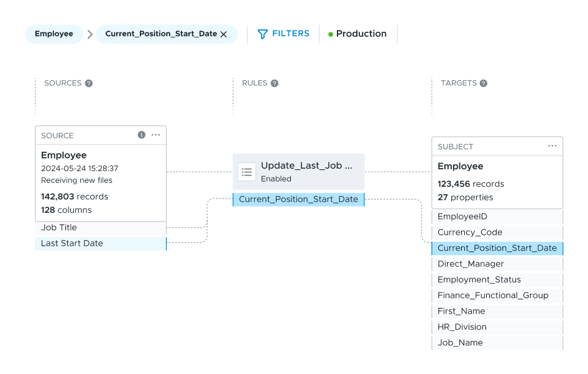Click the info icon on Source card
This screenshot has width=588, height=374.
[141, 135]
